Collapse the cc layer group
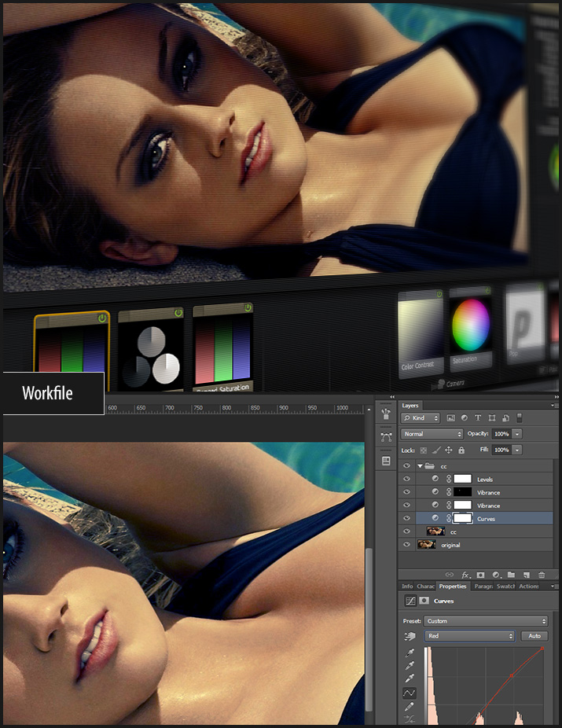 click(421, 466)
